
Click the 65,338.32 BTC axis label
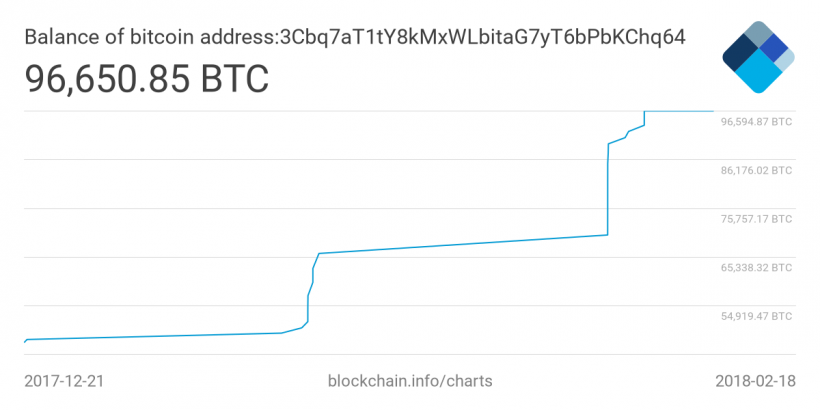(x=756, y=268)
